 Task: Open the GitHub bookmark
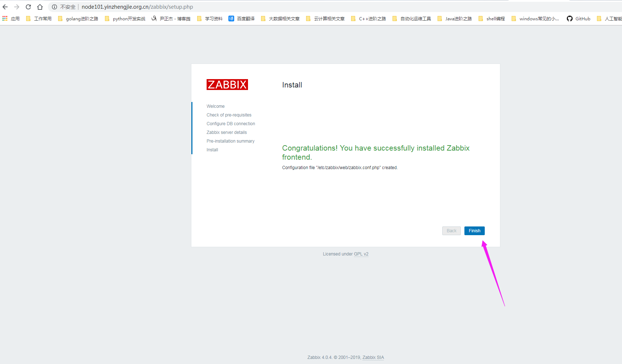[579, 19]
